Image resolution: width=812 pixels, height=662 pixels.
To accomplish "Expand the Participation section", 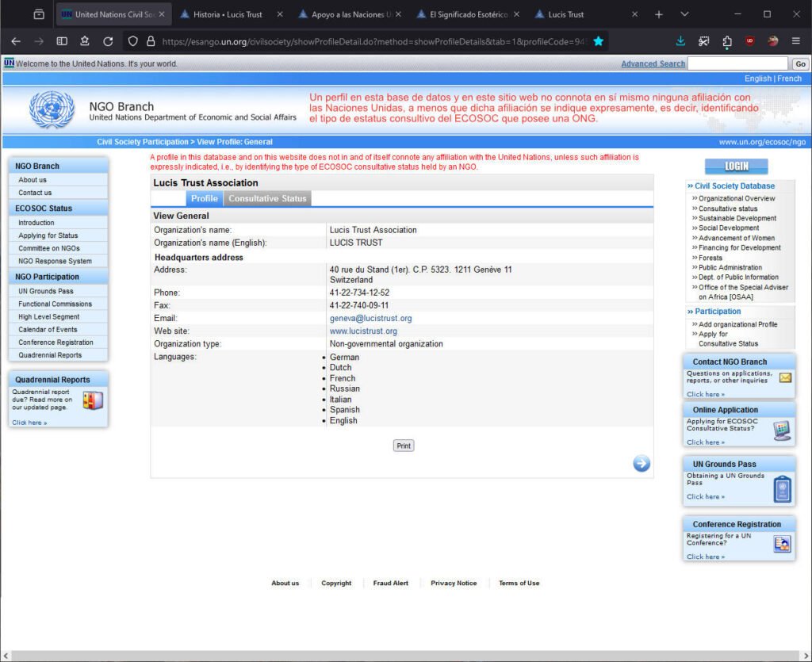I will [717, 312].
